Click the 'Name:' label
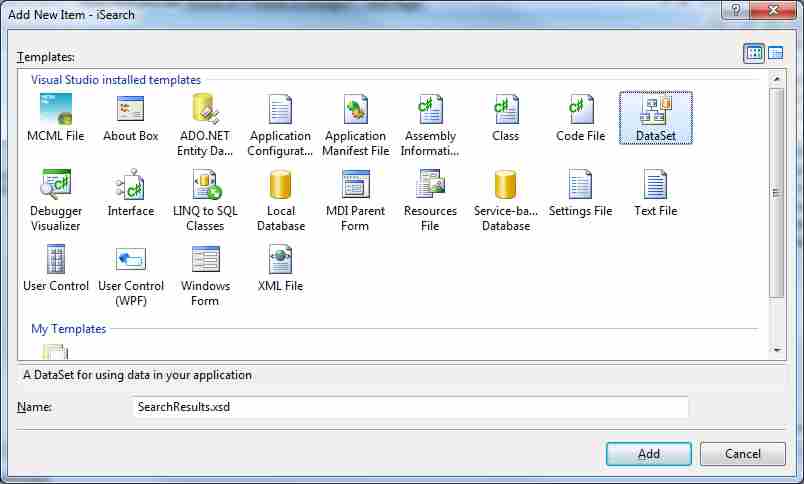 pos(34,407)
